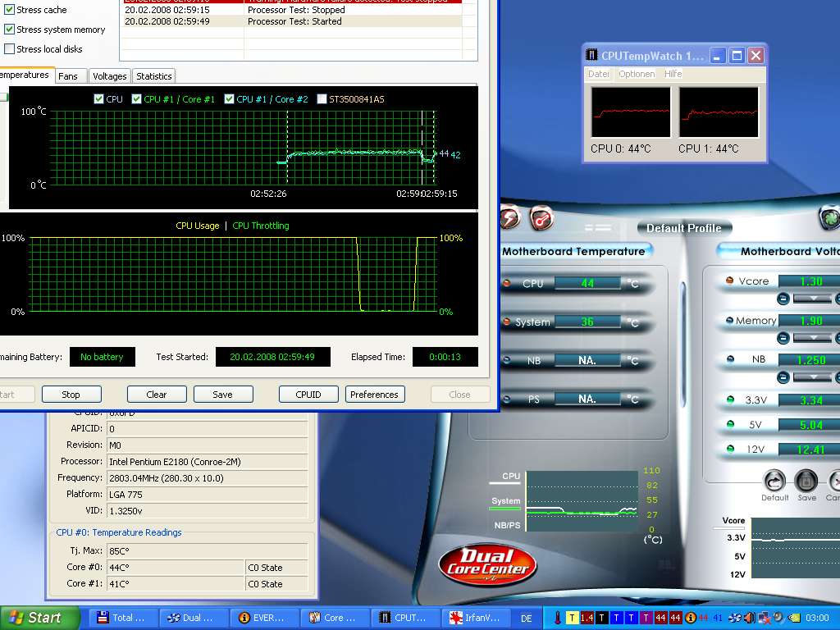This screenshot has height=630, width=840.
Task: Open the Windows Start menu
Action: pos(39,618)
